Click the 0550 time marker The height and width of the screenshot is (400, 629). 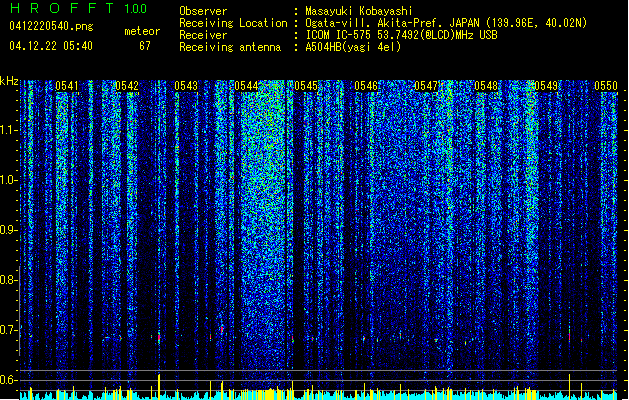[606, 86]
